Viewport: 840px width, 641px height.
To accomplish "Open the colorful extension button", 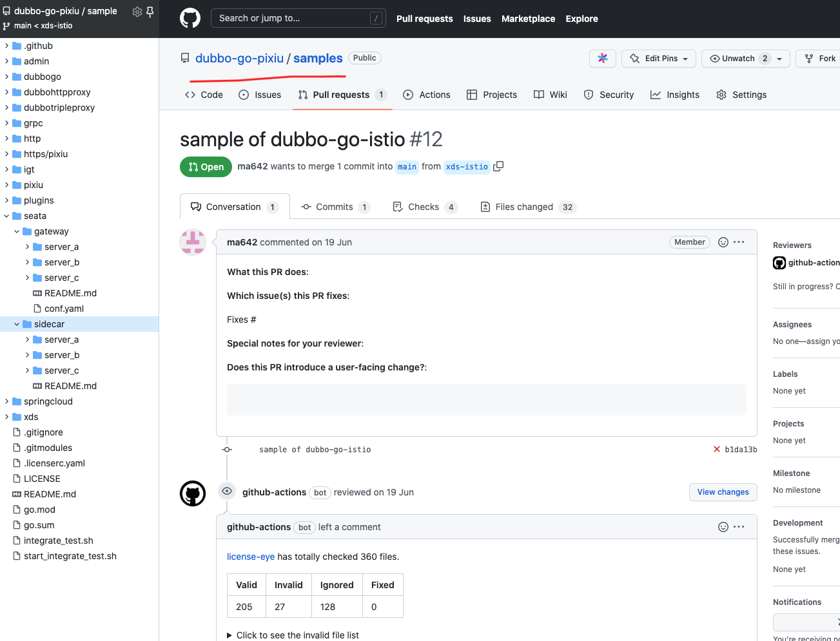I will (x=603, y=58).
